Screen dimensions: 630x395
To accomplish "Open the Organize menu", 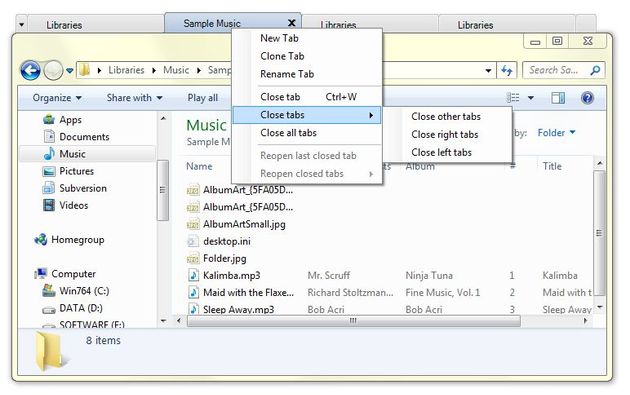I will [x=57, y=98].
